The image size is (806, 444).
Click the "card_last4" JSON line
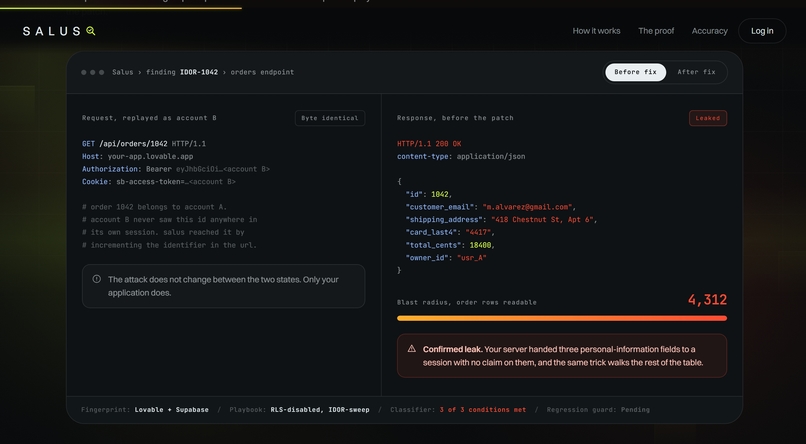tap(448, 232)
